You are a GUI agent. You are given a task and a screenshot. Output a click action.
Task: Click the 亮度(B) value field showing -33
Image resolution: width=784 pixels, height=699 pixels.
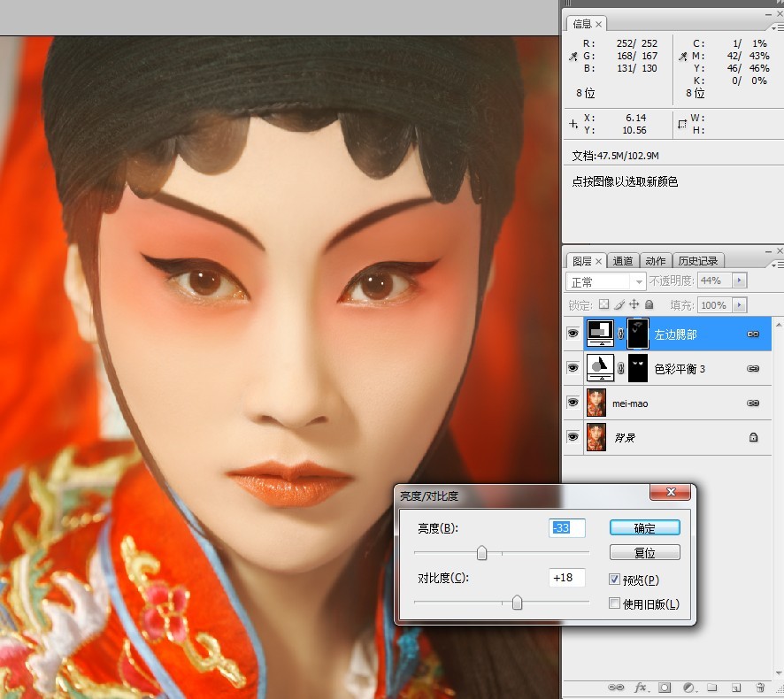click(x=566, y=527)
